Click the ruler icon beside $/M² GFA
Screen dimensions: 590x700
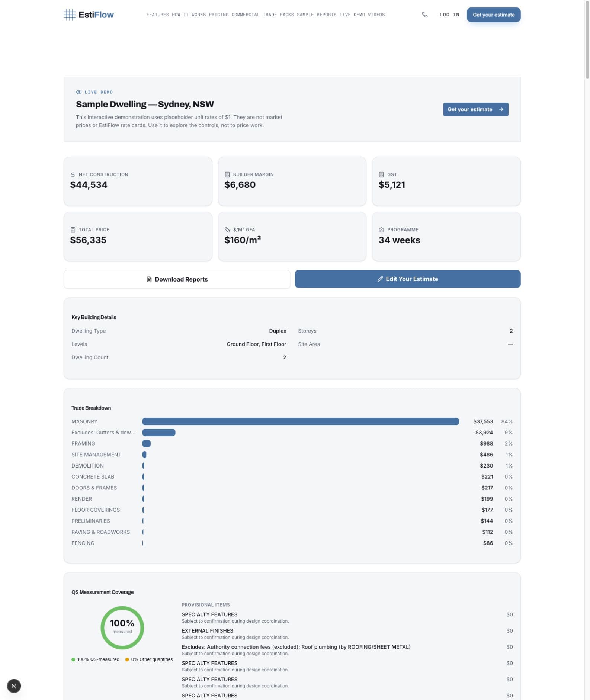pyautogui.click(x=227, y=230)
